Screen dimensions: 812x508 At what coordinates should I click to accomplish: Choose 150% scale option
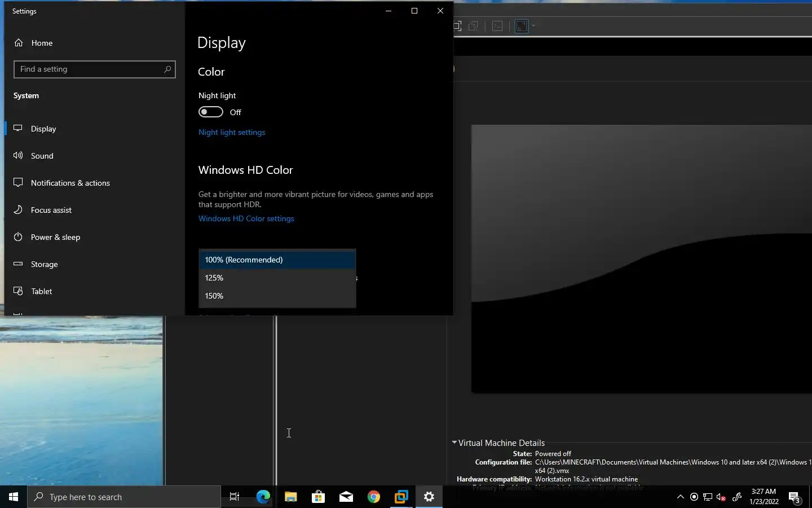pyautogui.click(x=277, y=296)
